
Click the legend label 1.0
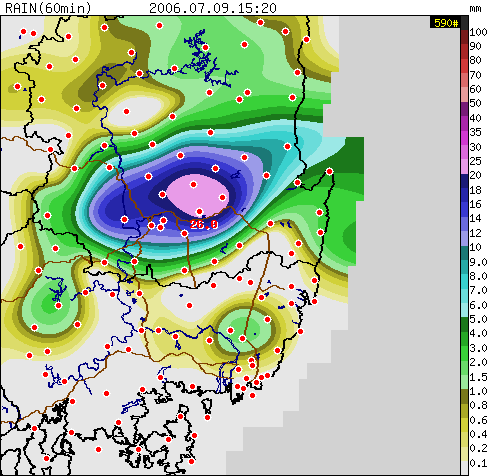(x=478, y=391)
